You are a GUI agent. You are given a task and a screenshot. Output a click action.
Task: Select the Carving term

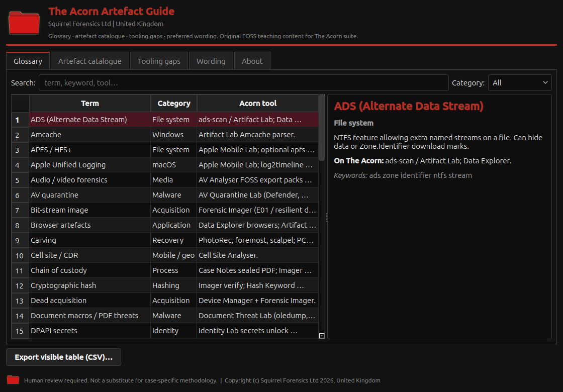(90, 240)
